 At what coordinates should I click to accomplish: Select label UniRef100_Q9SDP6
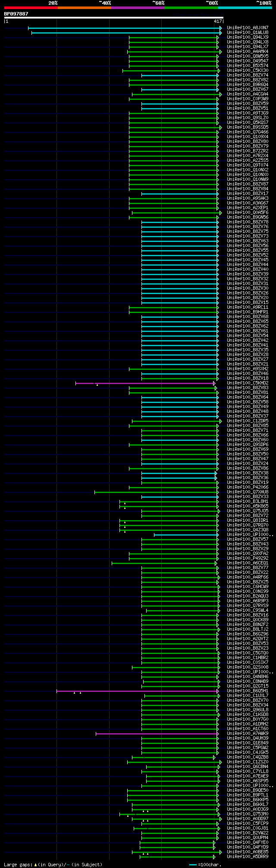pyautogui.click(x=248, y=444)
